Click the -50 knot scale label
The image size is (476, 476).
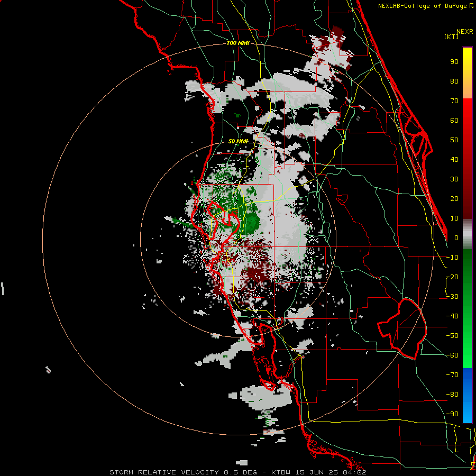[x=452, y=336]
